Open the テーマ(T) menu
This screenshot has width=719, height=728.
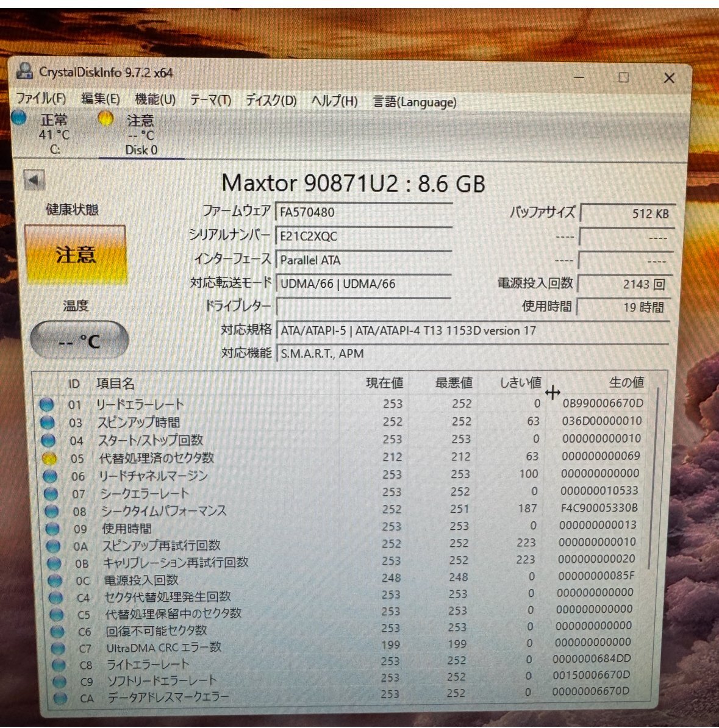pyautogui.click(x=210, y=100)
